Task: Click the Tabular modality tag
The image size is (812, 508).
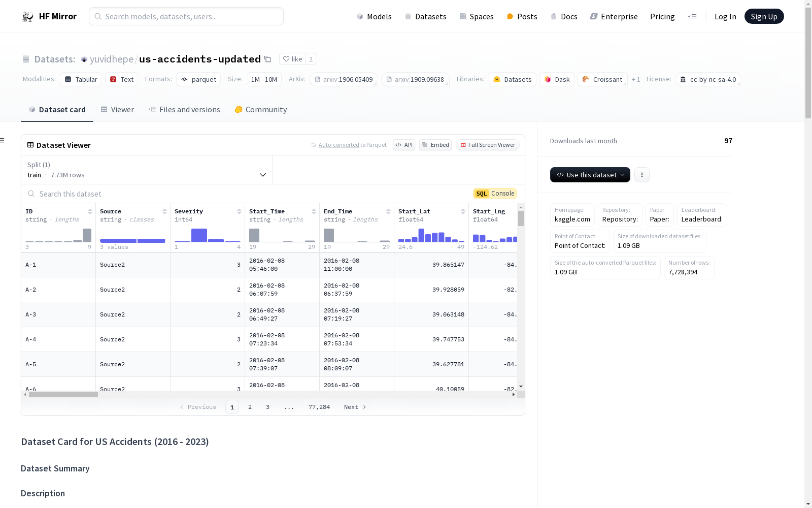Action: tap(81, 79)
